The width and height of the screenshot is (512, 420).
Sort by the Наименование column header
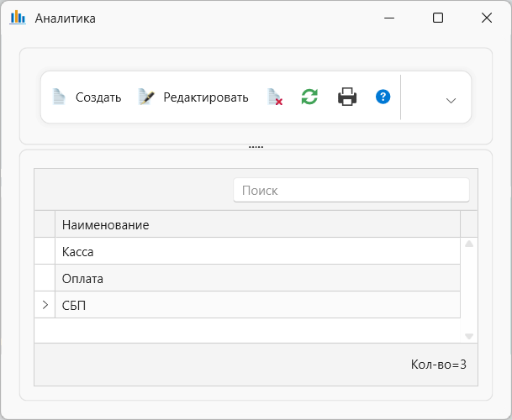(x=257, y=224)
